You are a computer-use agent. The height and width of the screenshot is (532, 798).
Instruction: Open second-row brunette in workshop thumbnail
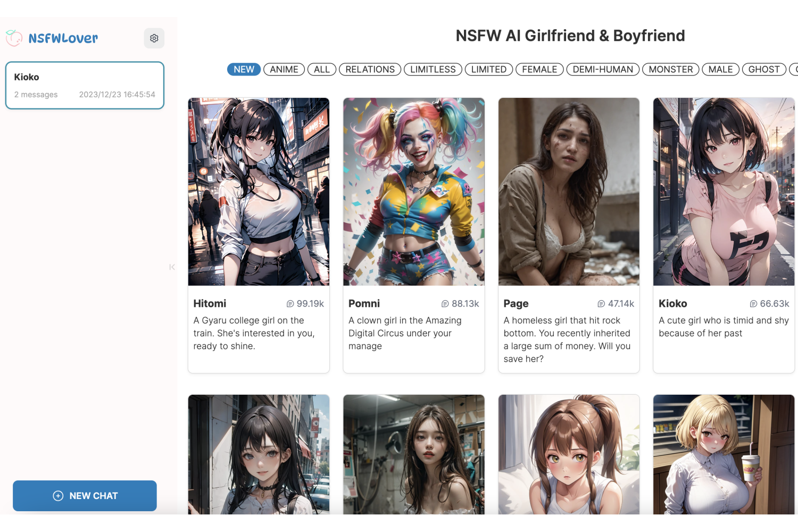pos(414,454)
